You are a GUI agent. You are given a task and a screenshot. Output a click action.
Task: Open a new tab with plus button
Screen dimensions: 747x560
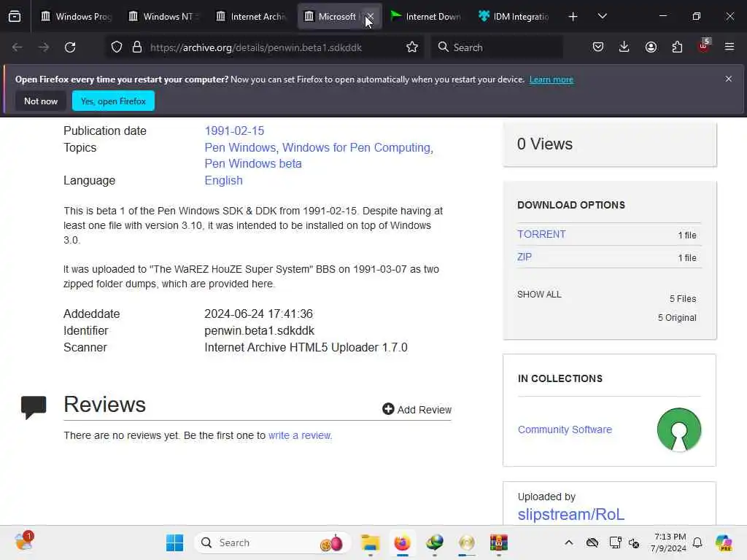[x=573, y=17]
